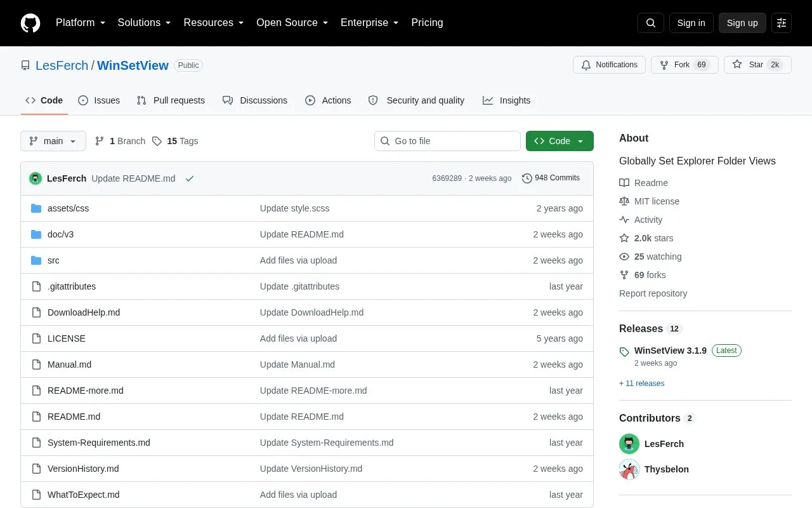Click the LICENSE file icon
The width and height of the screenshot is (812, 508).
click(x=36, y=338)
